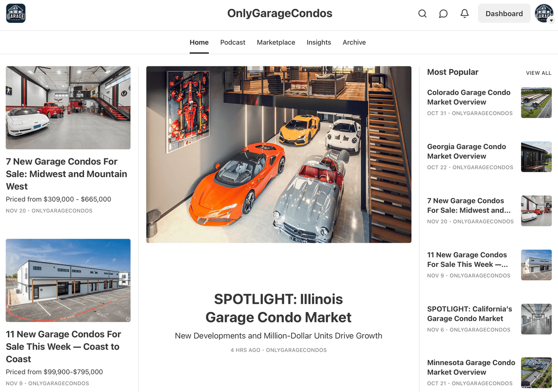Open the profile avatar dropdown menu
This screenshot has height=392, width=558.
click(544, 13)
